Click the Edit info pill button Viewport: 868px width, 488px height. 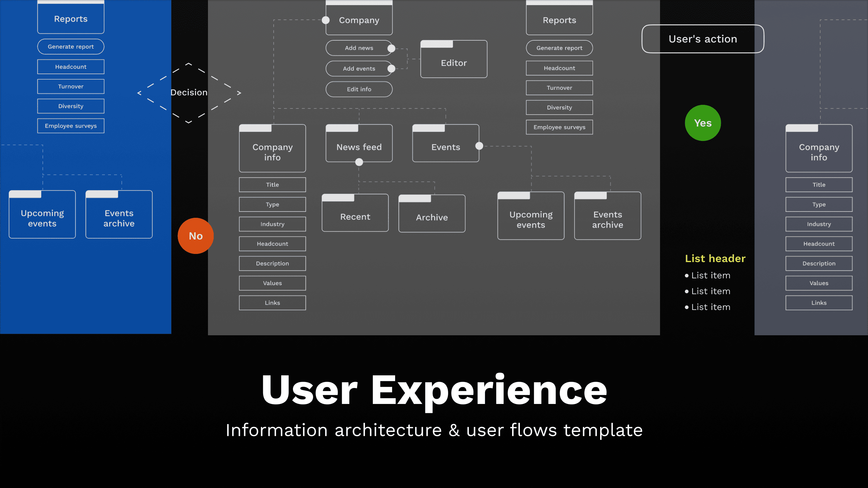click(x=359, y=89)
